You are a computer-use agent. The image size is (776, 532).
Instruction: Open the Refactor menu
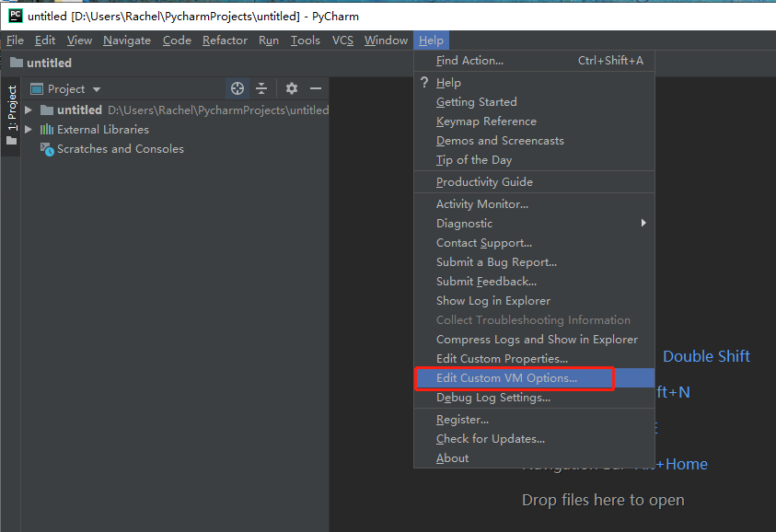click(x=225, y=40)
